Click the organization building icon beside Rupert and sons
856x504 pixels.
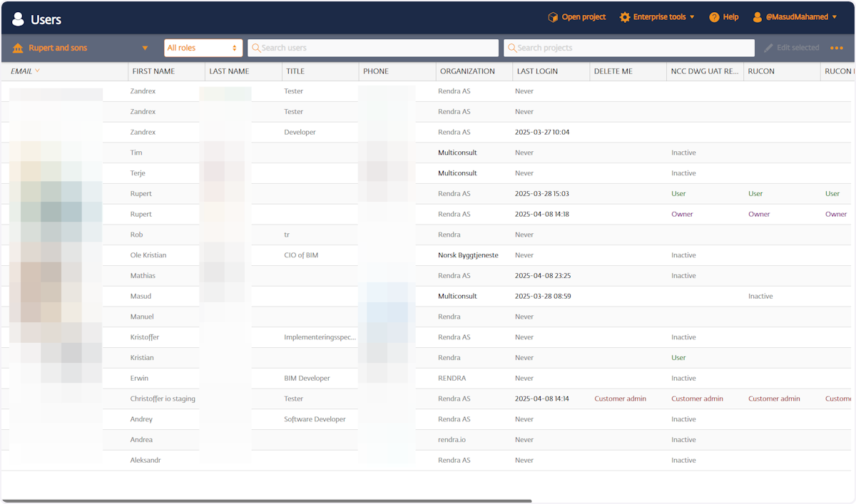tap(18, 48)
